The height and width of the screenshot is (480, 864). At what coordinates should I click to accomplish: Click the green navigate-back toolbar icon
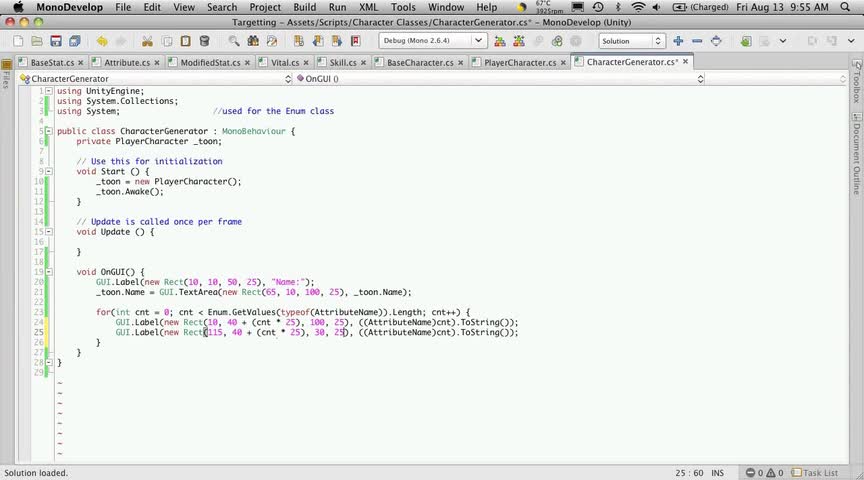tap(746, 41)
